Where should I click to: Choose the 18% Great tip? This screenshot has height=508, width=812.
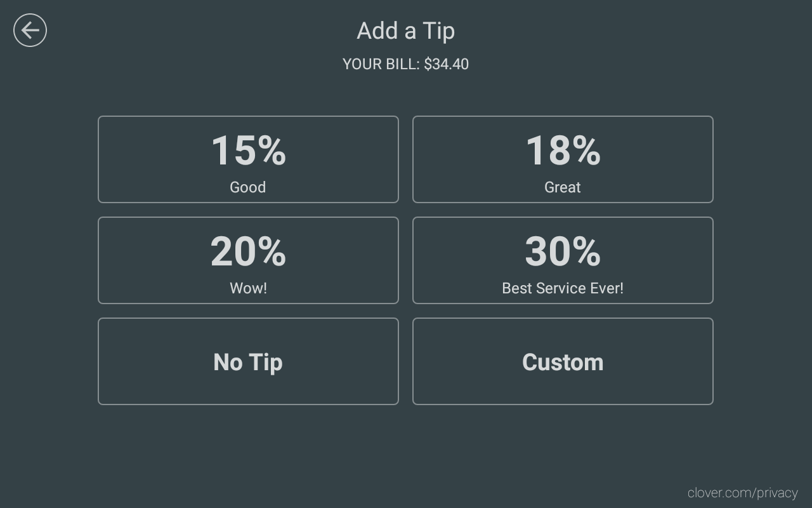(563, 159)
